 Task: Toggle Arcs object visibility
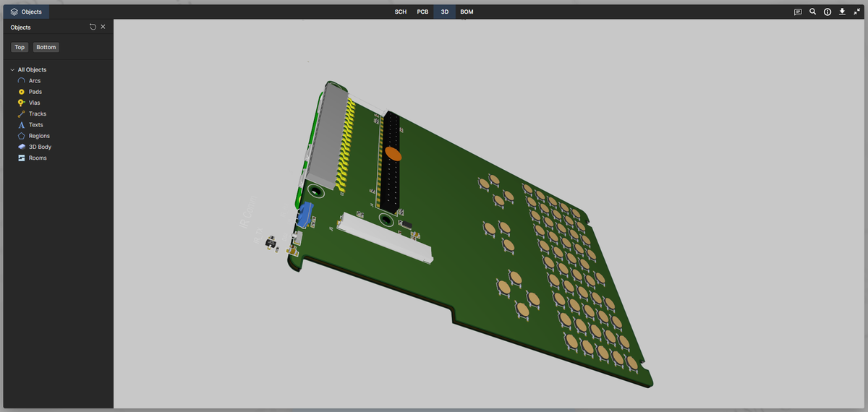point(22,81)
